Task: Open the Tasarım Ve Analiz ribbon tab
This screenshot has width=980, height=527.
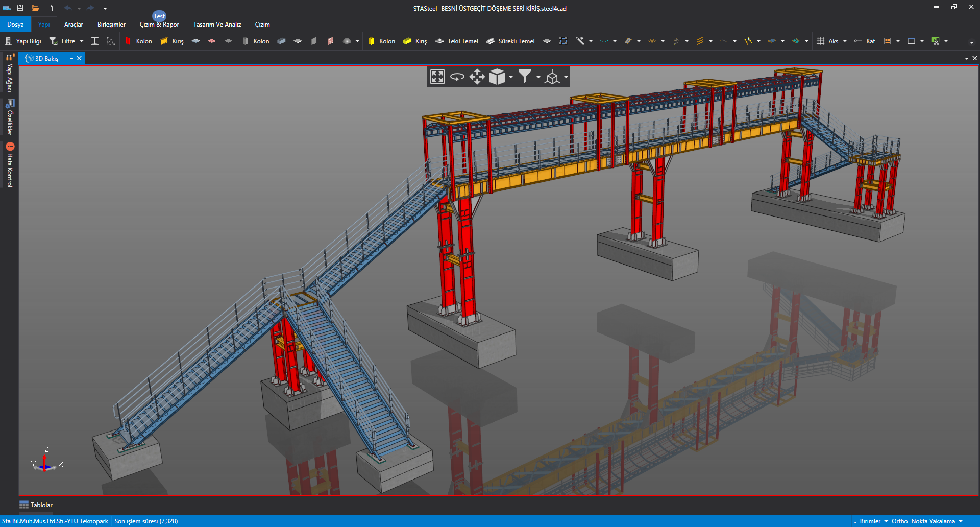Action: 217,25
